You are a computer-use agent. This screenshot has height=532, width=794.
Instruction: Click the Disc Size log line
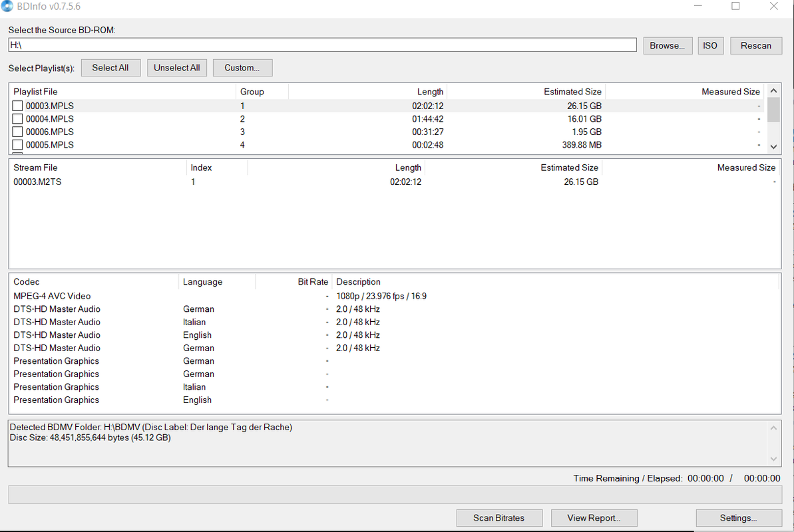tap(90, 438)
